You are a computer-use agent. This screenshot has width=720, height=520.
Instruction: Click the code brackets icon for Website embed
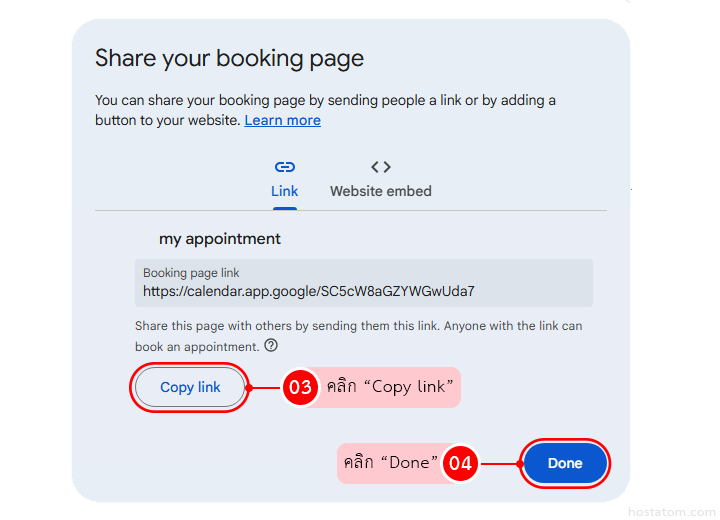381,167
